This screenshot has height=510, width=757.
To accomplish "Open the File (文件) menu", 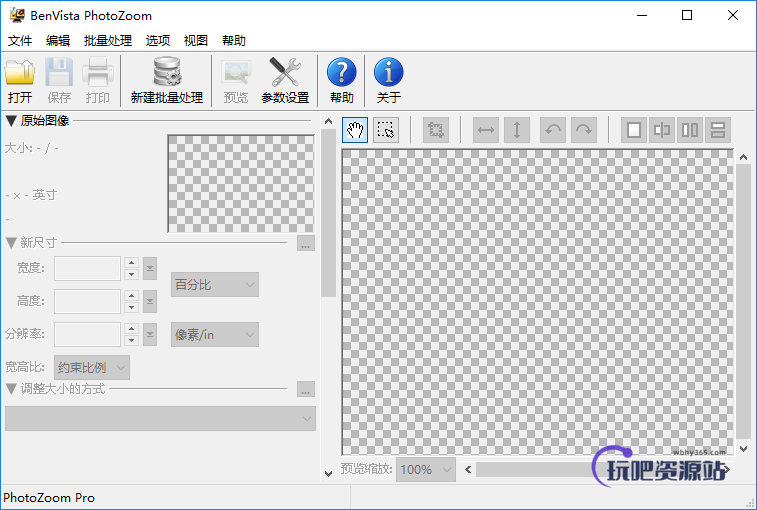I will pyautogui.click(x=20, y=41).
